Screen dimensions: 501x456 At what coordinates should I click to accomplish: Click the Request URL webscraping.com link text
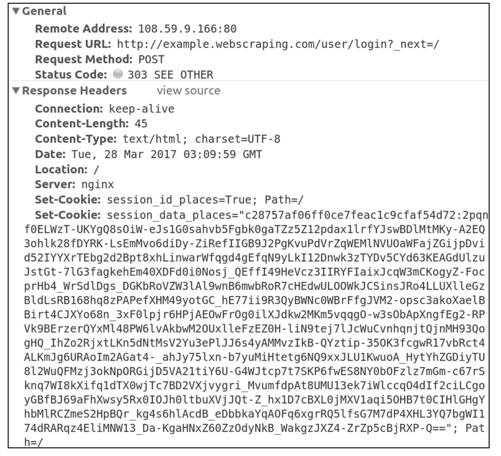click(278, 44)
